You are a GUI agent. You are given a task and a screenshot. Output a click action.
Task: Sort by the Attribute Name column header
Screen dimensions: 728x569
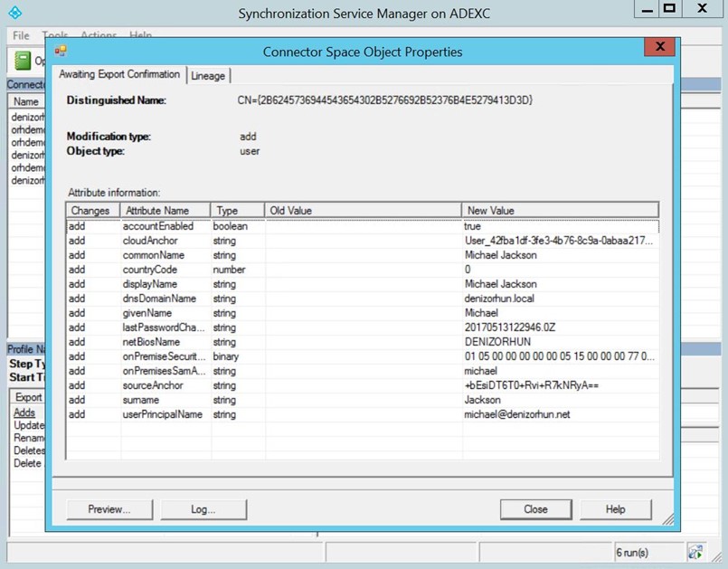click(165, 211)
